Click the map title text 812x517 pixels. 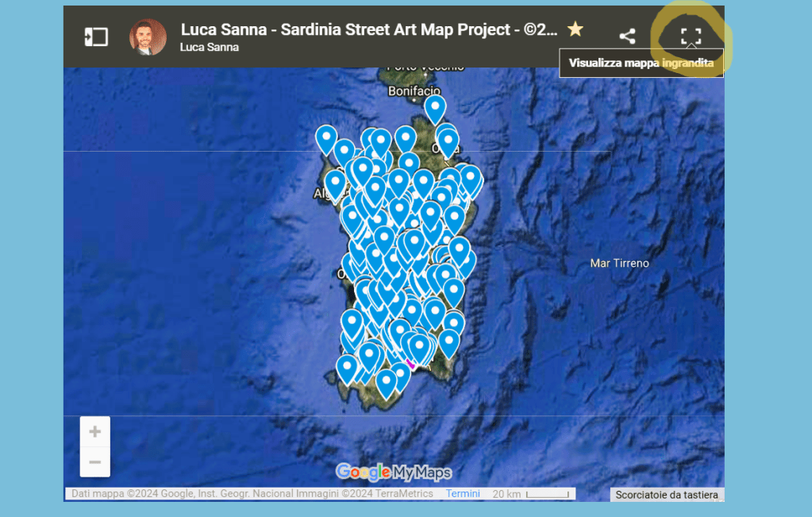[x=369, y=30]
